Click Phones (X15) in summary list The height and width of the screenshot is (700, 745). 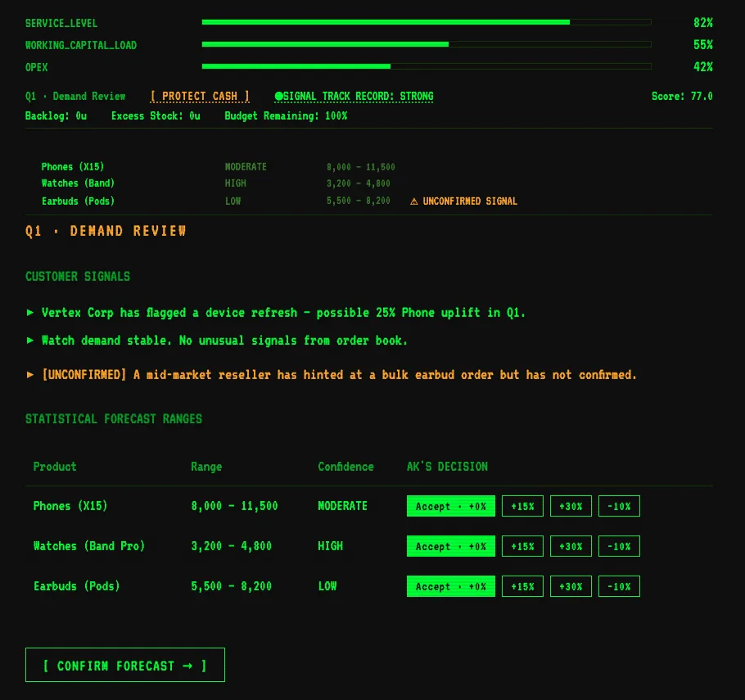tap(73, 167)
